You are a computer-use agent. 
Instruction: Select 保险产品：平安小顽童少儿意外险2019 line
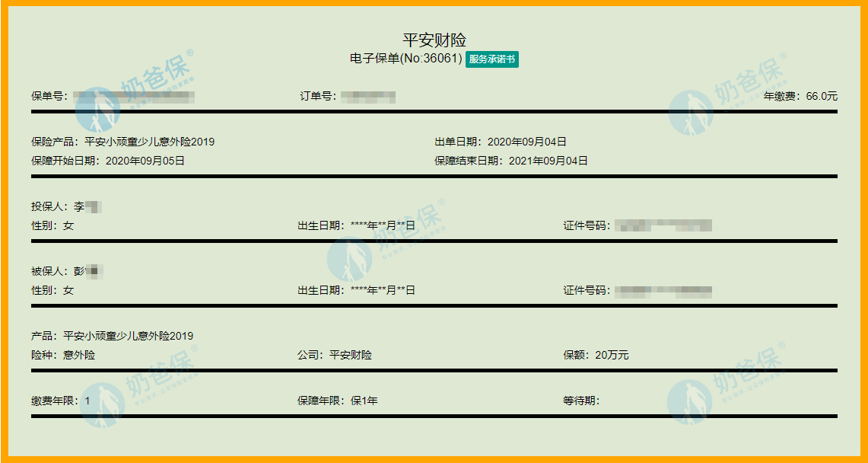click(x=123, y=142)
